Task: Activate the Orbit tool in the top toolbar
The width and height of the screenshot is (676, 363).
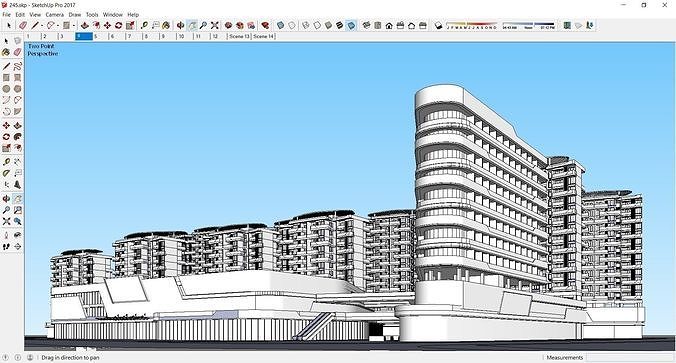Action: [181, 25]
